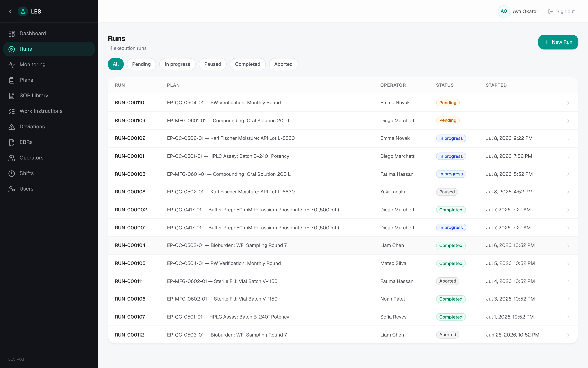Click the Started column header

coord(496,85)
